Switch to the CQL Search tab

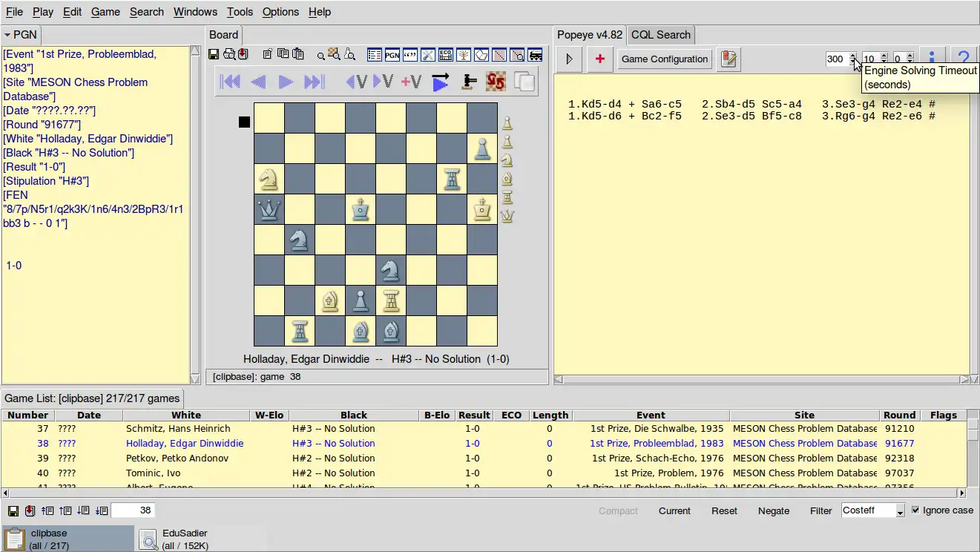click(660, 35)
